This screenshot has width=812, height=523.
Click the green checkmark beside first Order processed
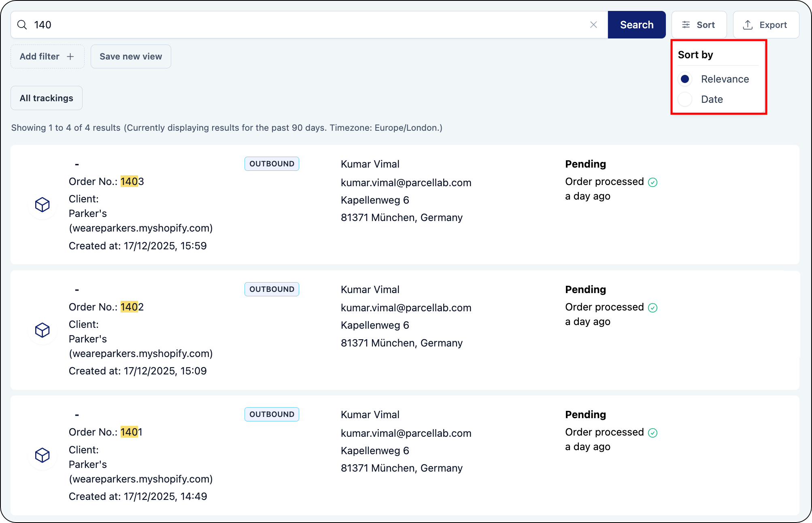[653, 183]
